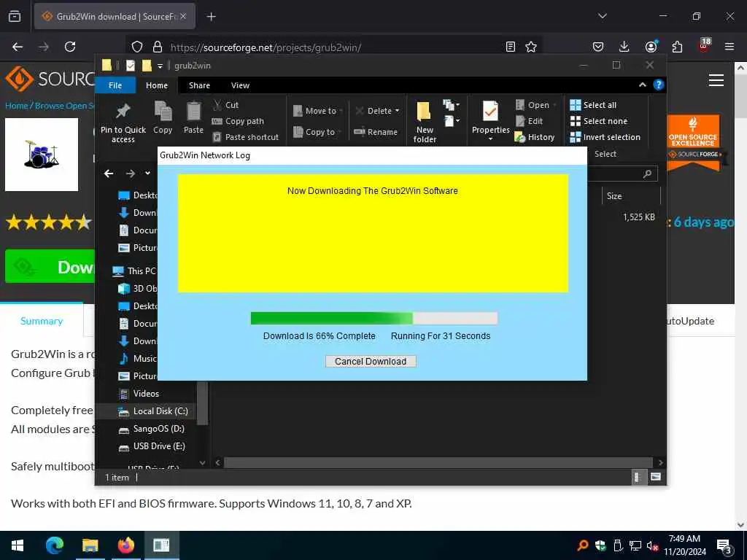Click the Size column header
747x560 pixels.
pos(632,195)
